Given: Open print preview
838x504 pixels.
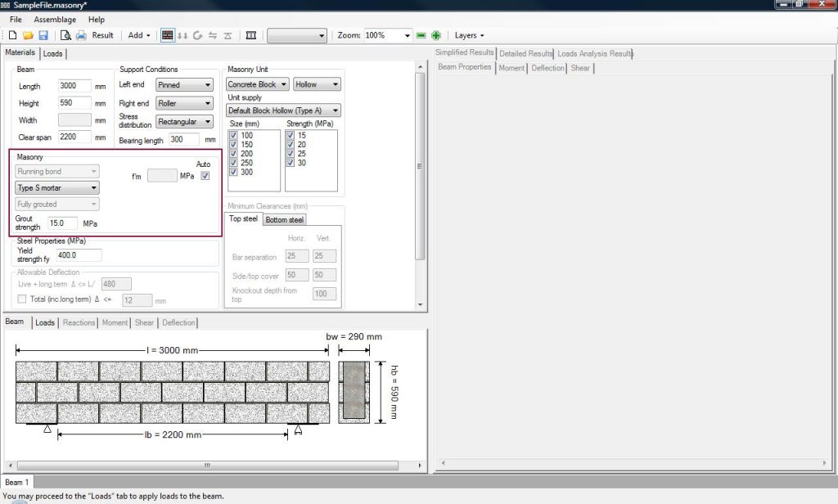Looking at the screenshot, I should tap(65, 35).
